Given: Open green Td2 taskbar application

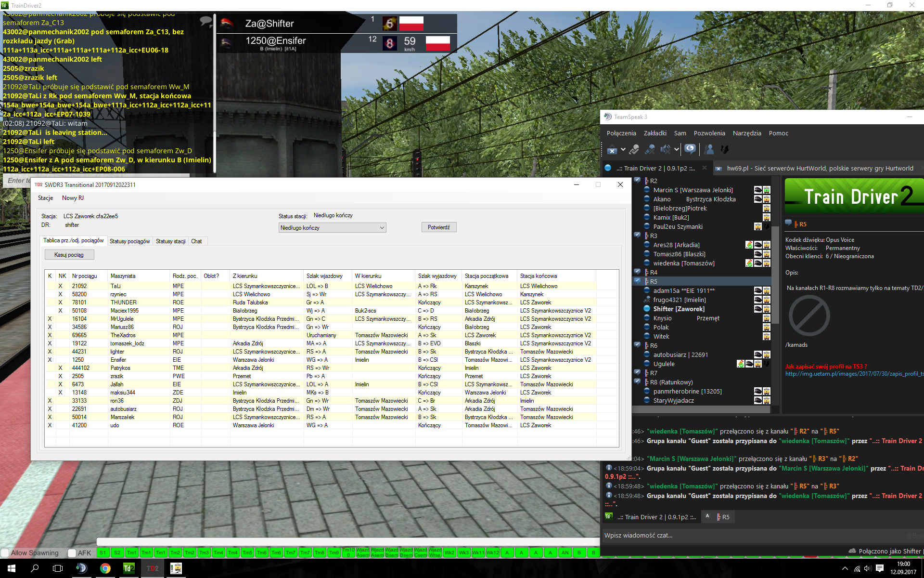Looking at the screenshot, I should [x=128, y=568].
